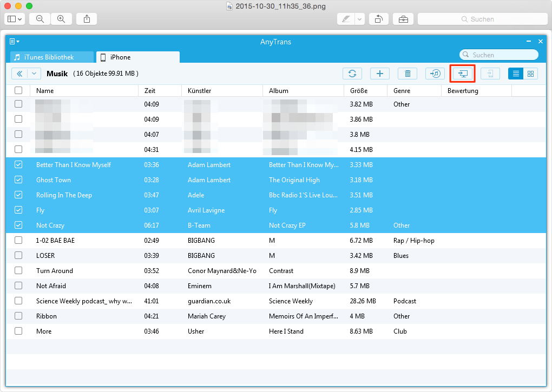Image resolution: width=552 pixels, height=392 pixels.
Task: Check the More by Usher checkbox
Action: tap(18, 331)
